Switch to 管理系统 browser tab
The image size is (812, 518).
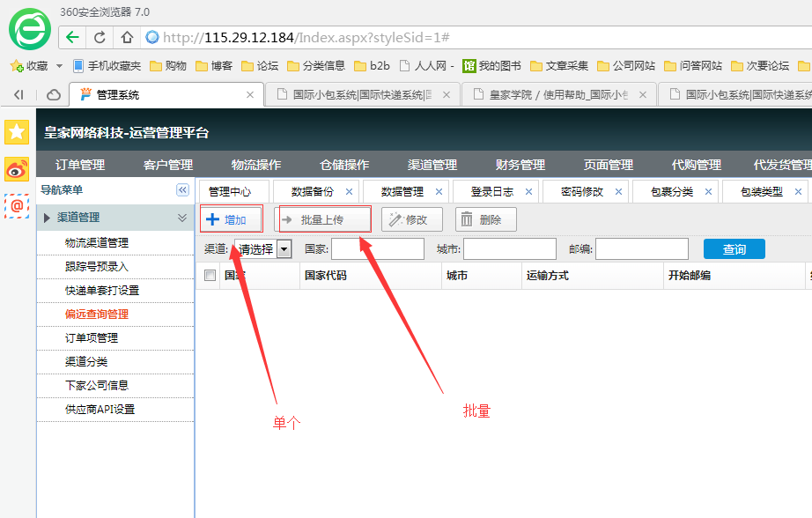click(166, 95)
